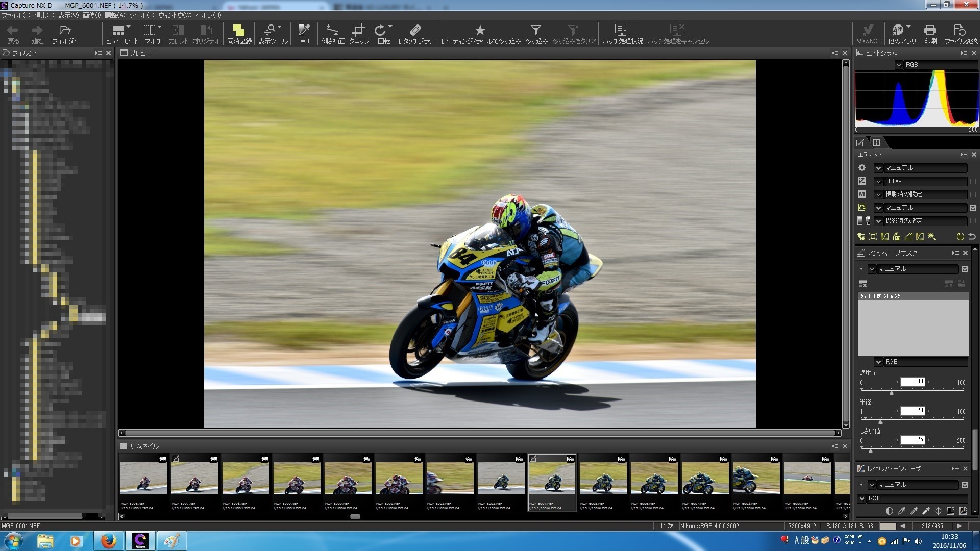This screenshot has width=980, height=551.
Task: Collapse the レベルとトーンカーブ section triangle
Action: point(861,485)
